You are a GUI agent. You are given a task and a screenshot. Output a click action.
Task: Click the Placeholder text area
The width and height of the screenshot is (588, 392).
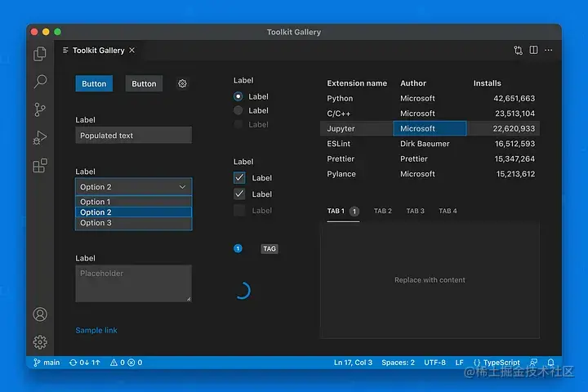click(133, 283)
